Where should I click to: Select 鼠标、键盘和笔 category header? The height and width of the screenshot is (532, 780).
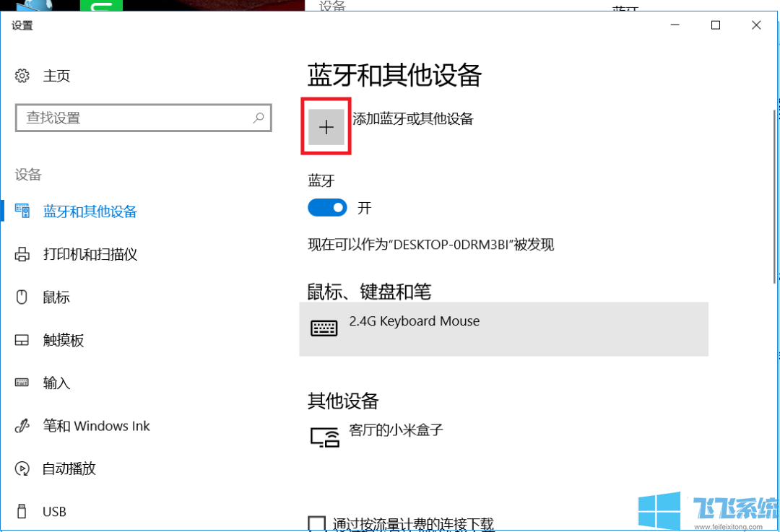pos(370,292)
